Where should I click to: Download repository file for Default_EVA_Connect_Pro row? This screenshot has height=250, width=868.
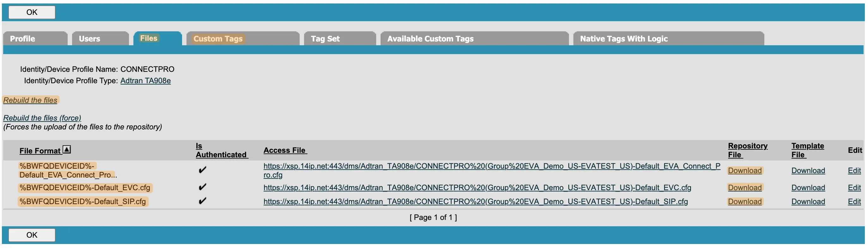click(x=745, y=171)
